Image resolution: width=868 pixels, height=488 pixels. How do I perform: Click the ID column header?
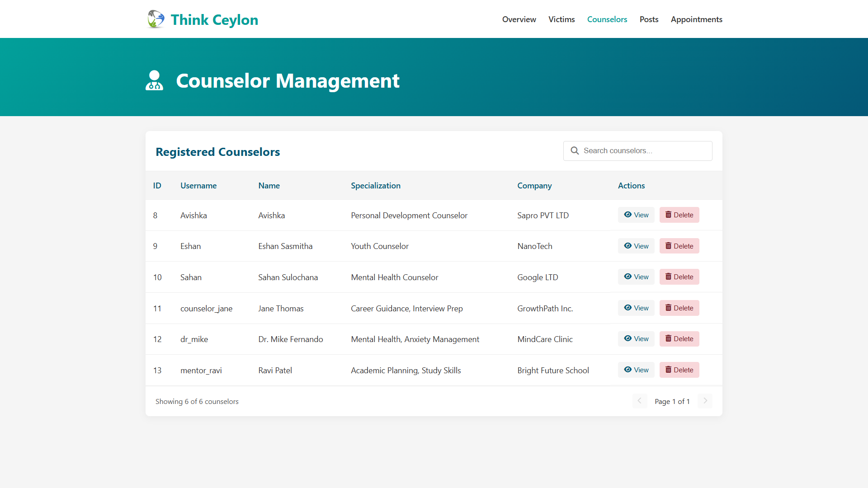(157, 186)
